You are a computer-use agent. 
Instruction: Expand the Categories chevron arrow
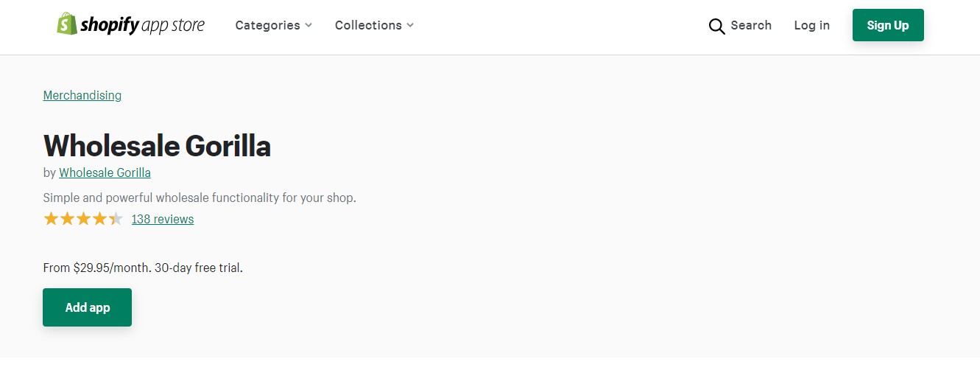click(x=309, y=26)
